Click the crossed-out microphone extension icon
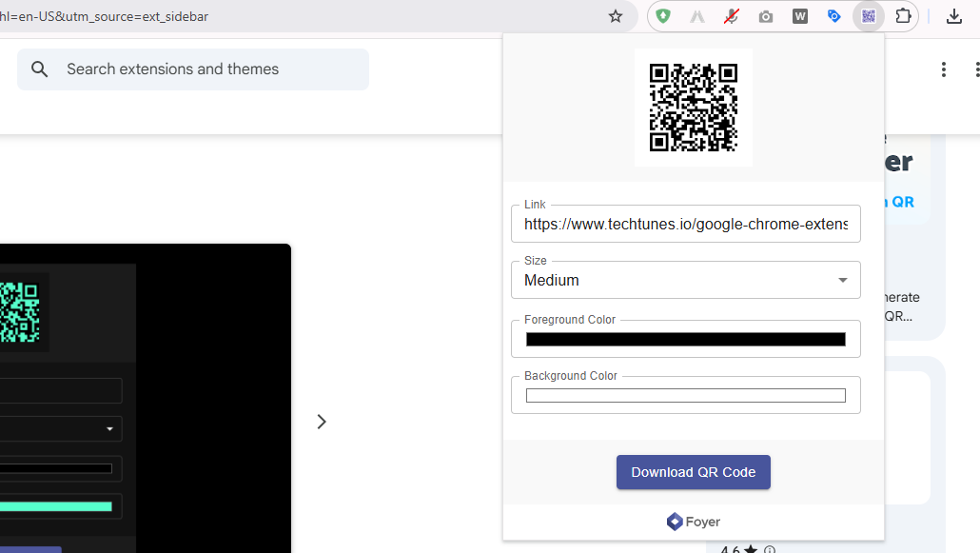The image size is (980, 553). tap(732, 17)
